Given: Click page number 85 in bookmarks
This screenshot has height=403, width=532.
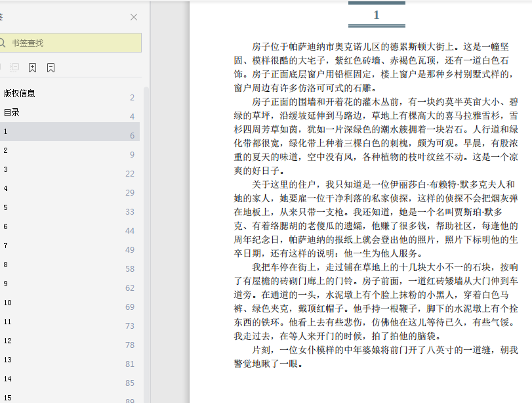Looking at the screenshot, I should click(130, 383).
